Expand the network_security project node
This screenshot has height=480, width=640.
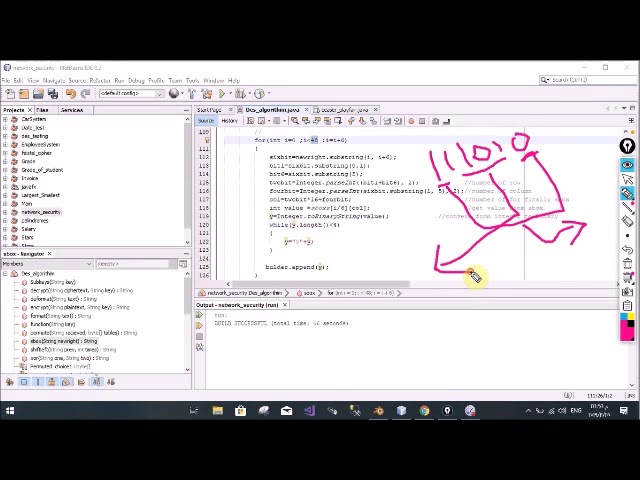coord(5,212)
